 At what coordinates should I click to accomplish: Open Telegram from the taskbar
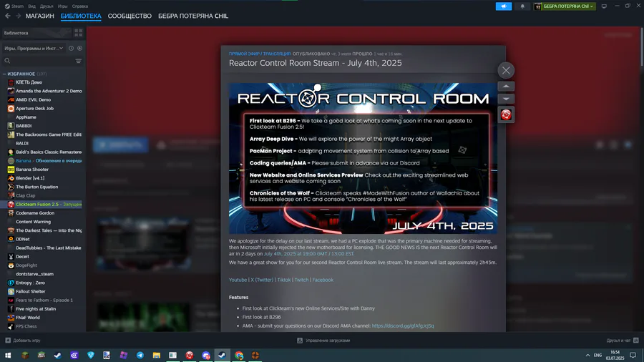(x=140, y=355)
